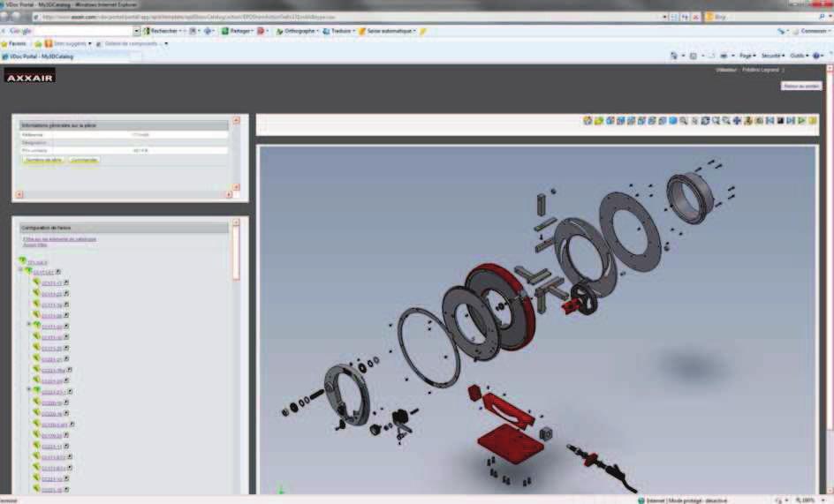The width and height of the screenshot is (834, 504).
Task: Click the Retour au portail button
Action: 801,87
